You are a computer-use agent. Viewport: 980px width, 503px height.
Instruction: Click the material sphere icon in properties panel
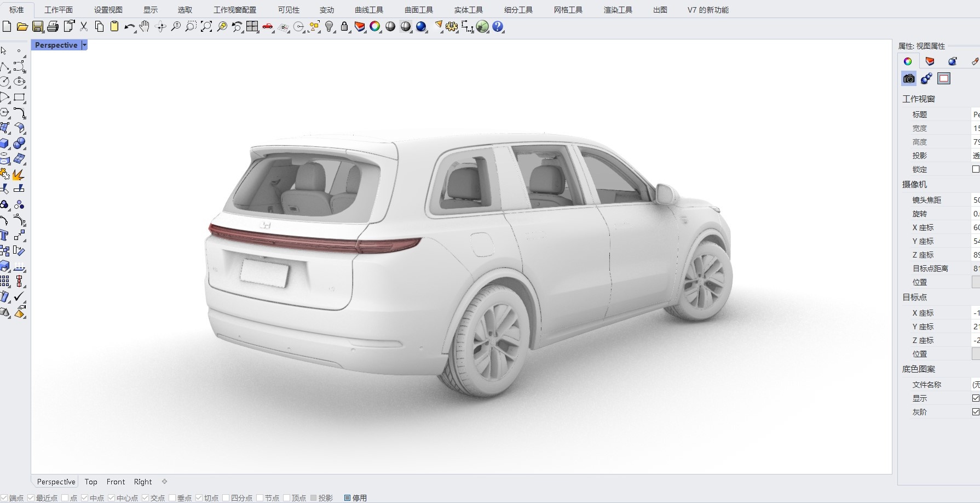[x=953, y=61]
